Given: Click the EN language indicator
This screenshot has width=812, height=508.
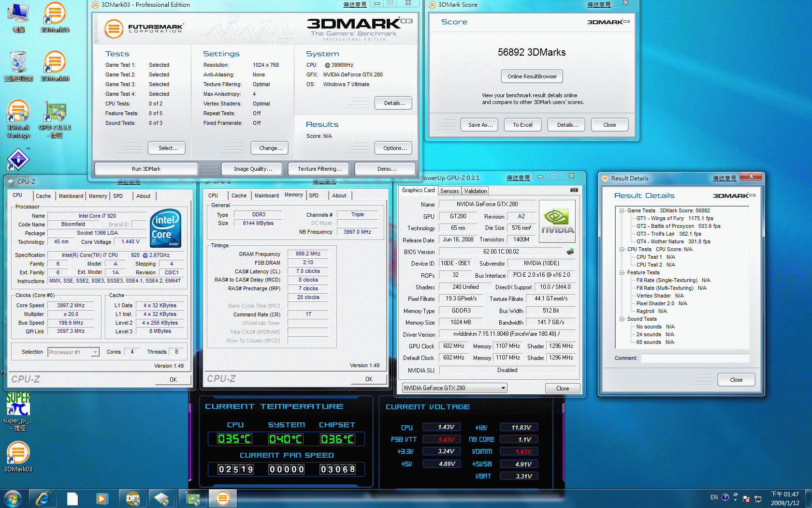Looking at the screenshot, I should point(714,497).
